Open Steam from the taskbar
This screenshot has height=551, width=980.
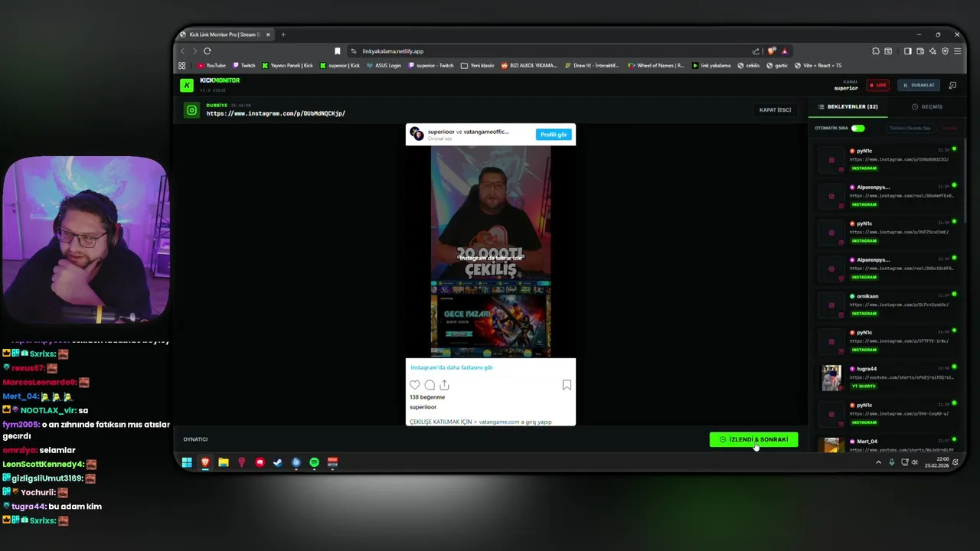pos(278,462)
